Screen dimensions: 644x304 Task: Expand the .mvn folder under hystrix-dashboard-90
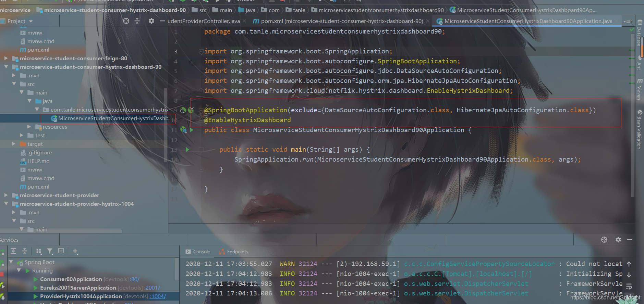coord(14,75)
